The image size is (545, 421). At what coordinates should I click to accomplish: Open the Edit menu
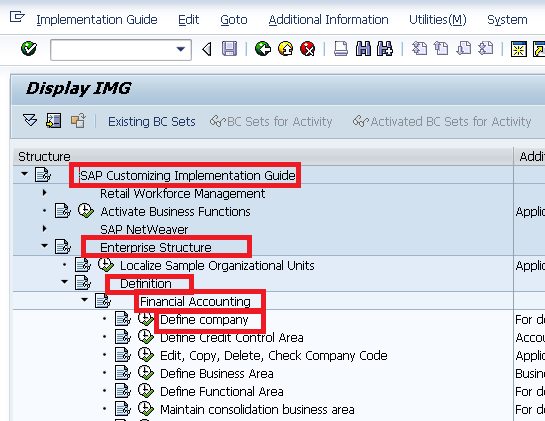(188, 20)
